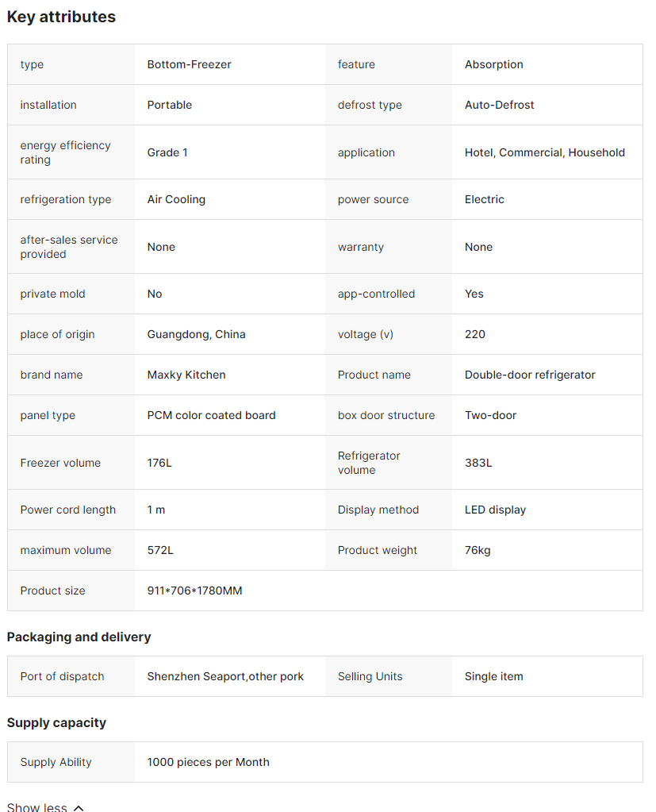Viewport: 656px width, 812px height.
Task: Click the Packaging and delivery heading
Action: tap(79, 637)
